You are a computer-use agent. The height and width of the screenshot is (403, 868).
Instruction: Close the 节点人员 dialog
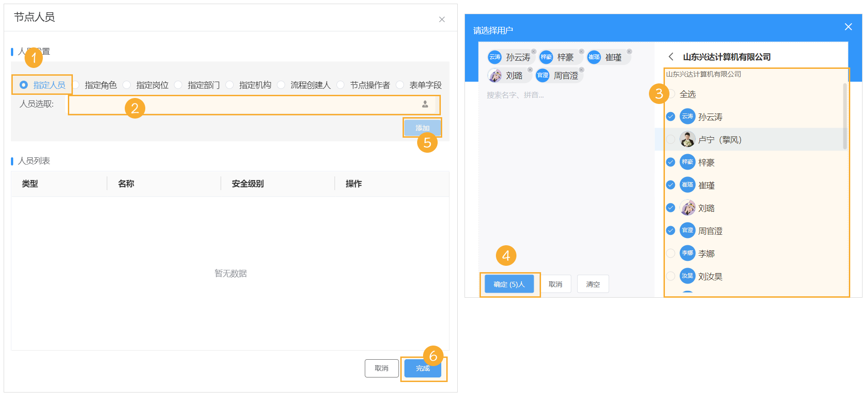442,19
